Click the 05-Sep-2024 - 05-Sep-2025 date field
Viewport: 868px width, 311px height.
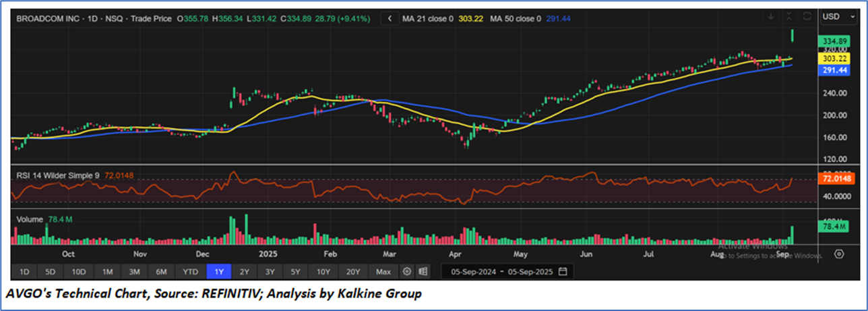[507, 271]
